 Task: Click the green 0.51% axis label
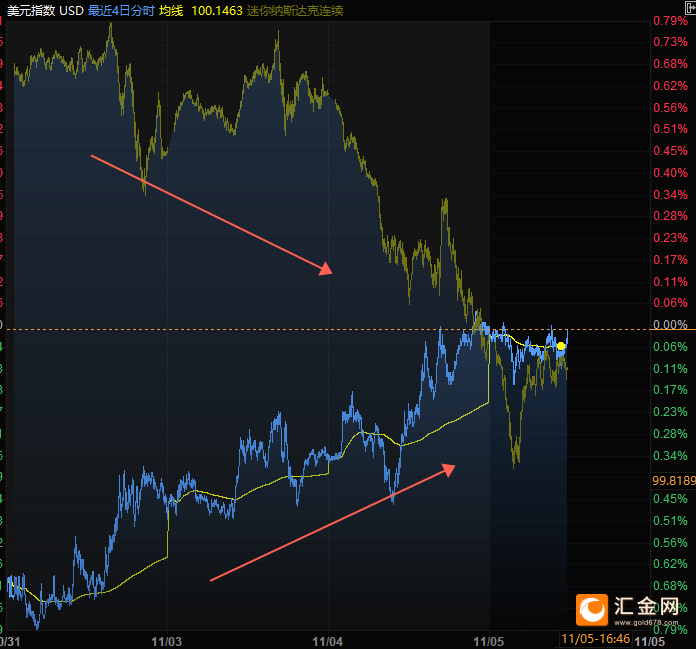[670, 521]
